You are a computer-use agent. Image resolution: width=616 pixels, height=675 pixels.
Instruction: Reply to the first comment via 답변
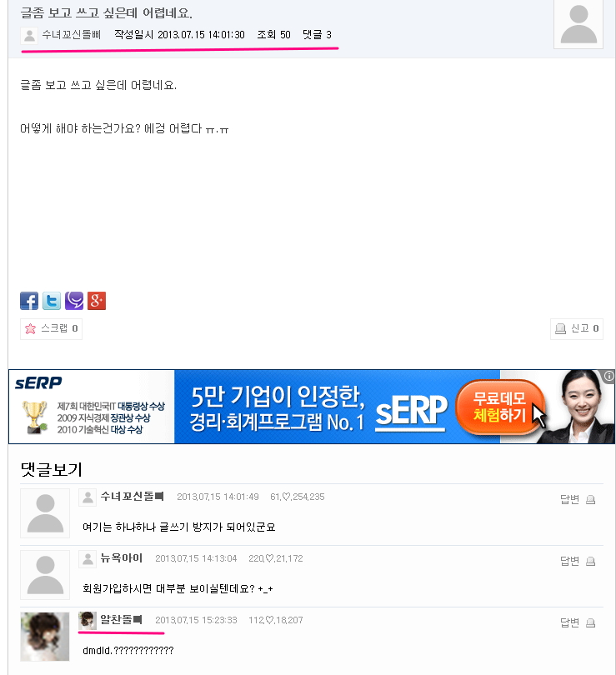(x=569, y=499)
